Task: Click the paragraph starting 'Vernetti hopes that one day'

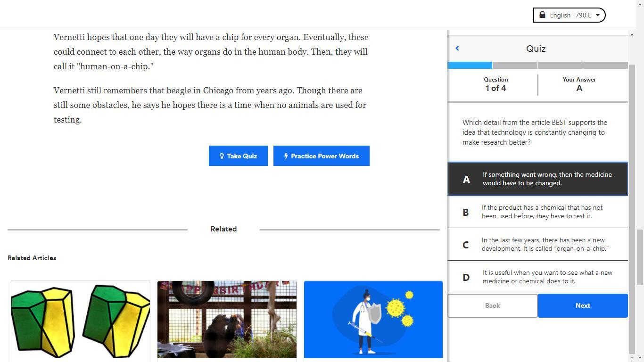Action: coord(211,52)
